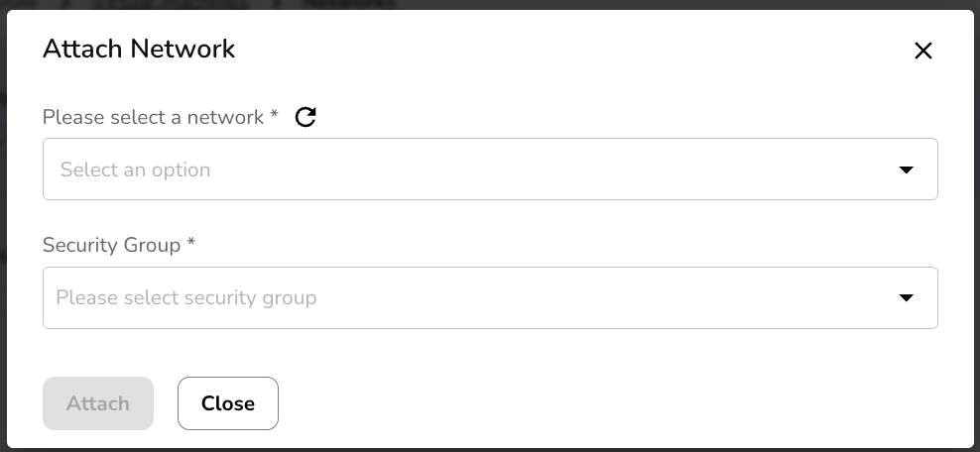Refresh the network list
The image size is (980, 452).
point(306,117)
